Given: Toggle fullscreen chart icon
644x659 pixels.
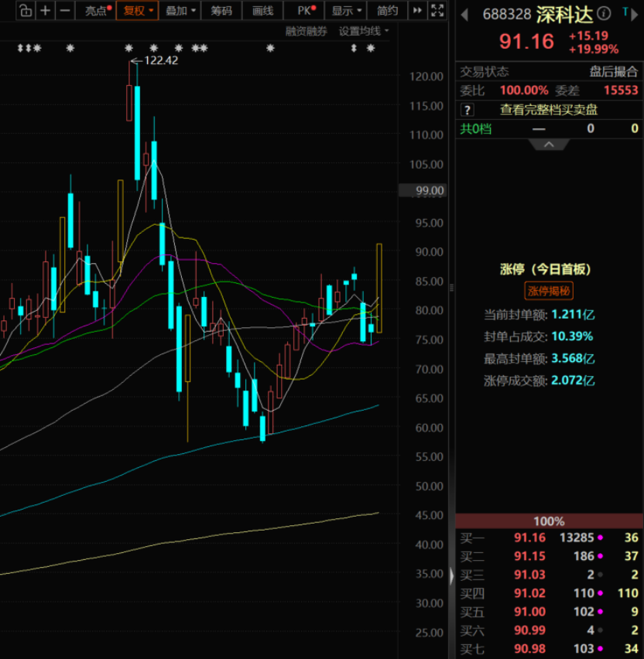Looking at the screenshot, I should [x=437, y=11].
